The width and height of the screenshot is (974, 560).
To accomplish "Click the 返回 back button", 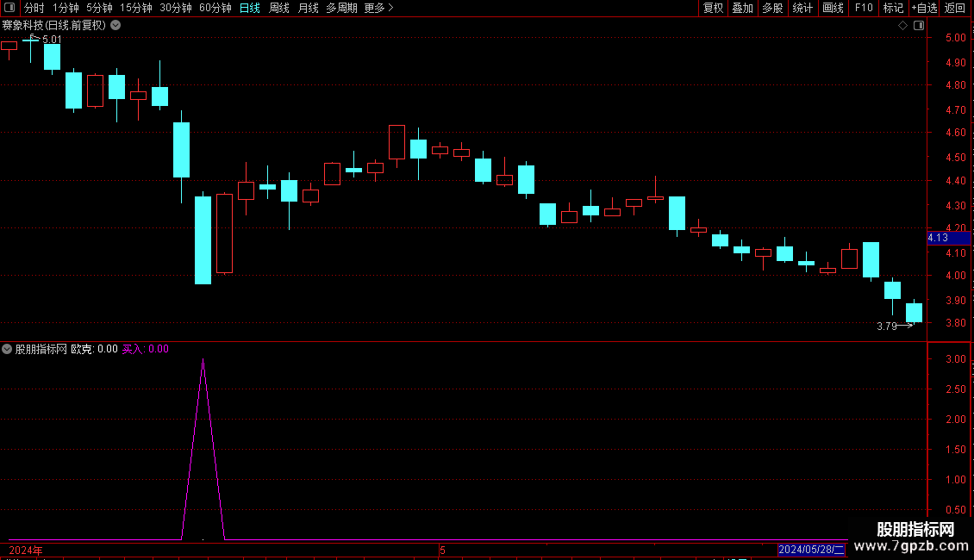I will pos(955,8).
